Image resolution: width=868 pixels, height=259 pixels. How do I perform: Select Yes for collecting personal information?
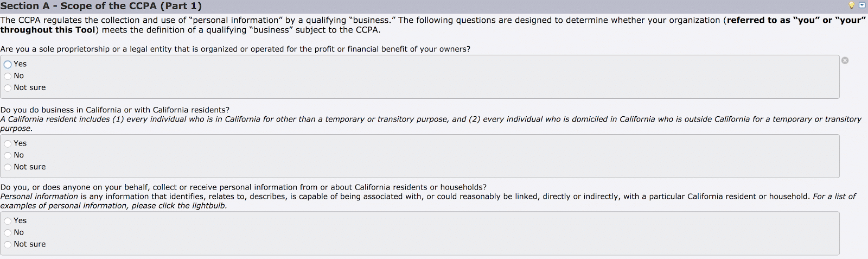[8, 221]
